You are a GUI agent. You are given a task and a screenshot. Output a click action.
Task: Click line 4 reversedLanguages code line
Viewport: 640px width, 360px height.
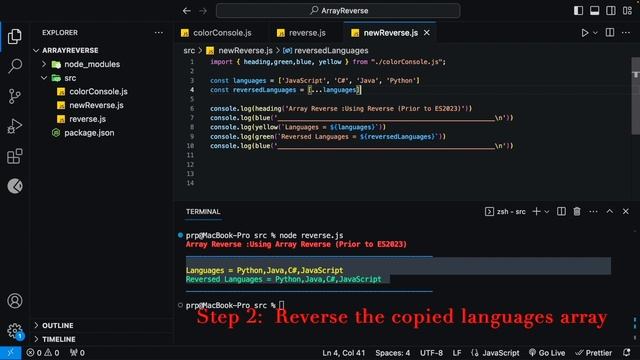285,90
